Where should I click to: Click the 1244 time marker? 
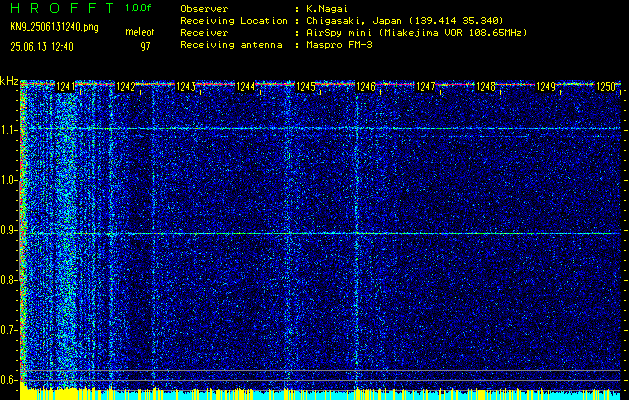point(246,87)
